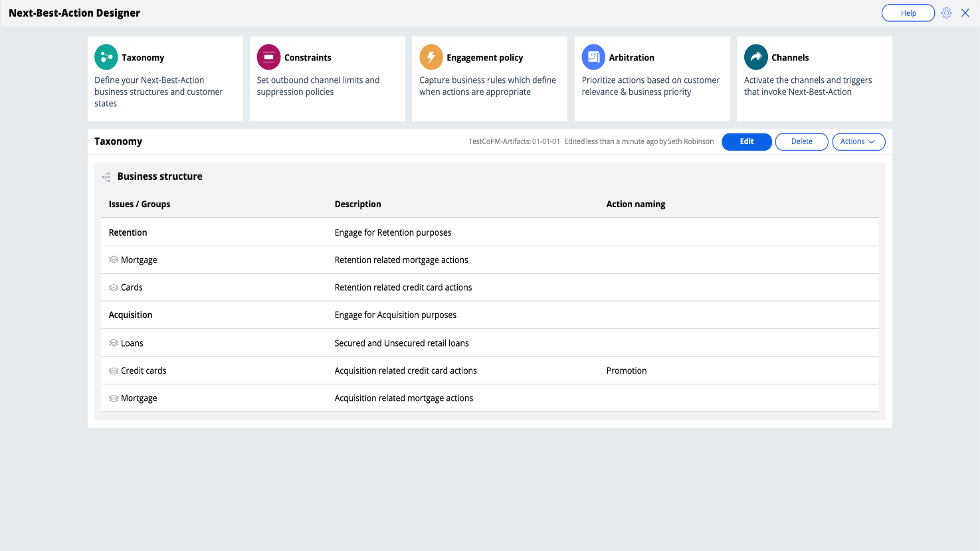Open the Constraints tab card
This screenshot has width=980, height=551.
point(327,78)
